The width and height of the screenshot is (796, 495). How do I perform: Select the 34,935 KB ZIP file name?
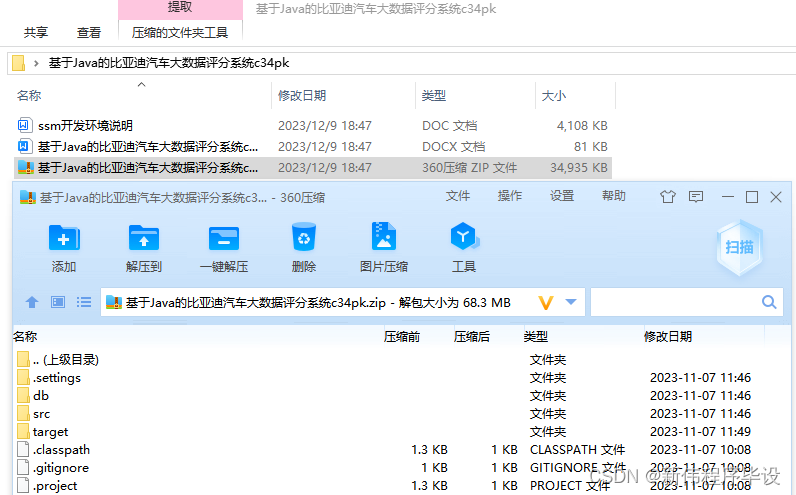tap(148, 168)
